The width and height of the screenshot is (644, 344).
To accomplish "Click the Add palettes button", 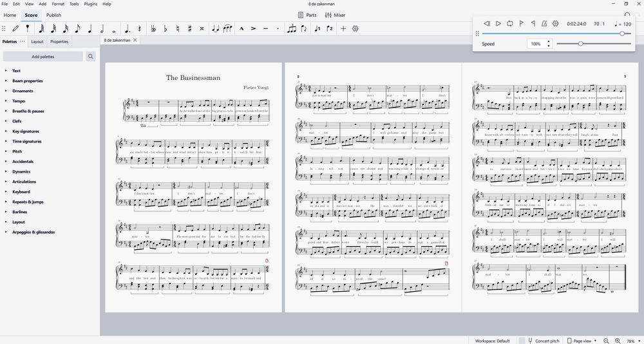I will click(x=43, y=57).
